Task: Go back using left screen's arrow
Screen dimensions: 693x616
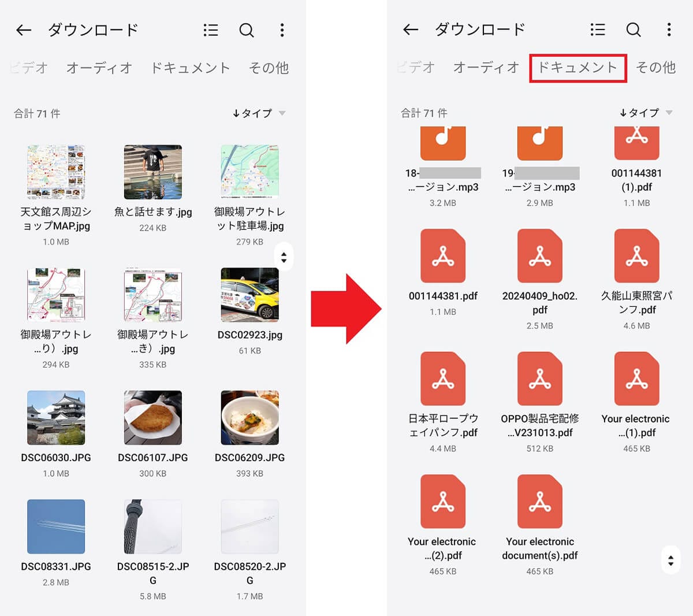Action: click(x=24, y=30)
